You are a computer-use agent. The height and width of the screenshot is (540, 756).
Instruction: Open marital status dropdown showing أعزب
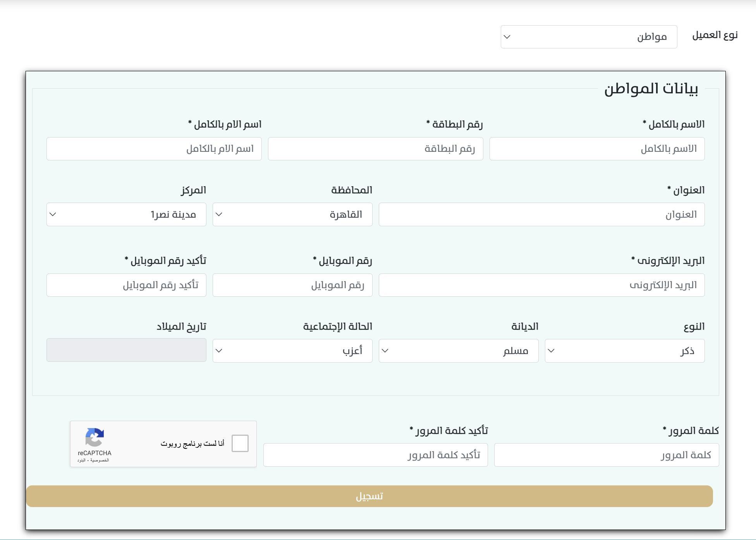pos(292,351)
